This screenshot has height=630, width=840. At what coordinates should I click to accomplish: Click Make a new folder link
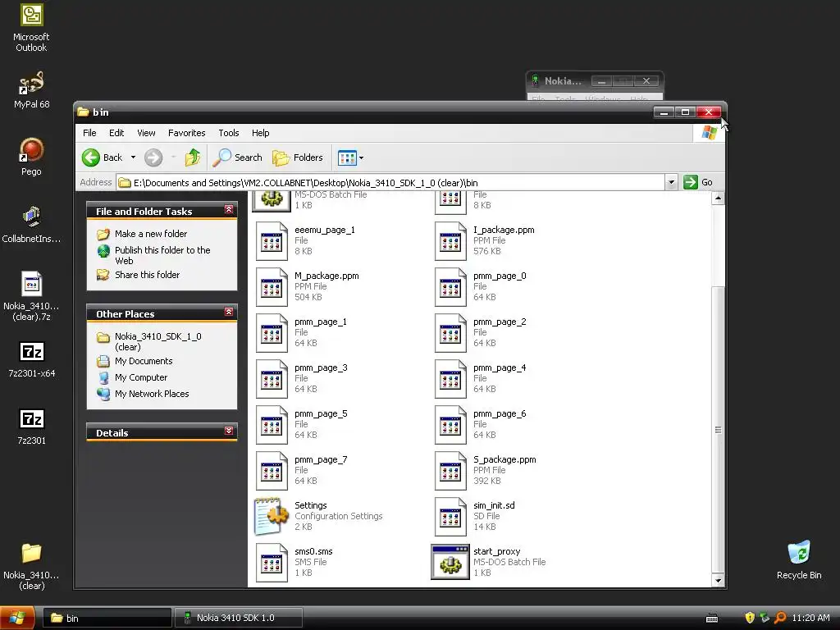tap(151, 234)
